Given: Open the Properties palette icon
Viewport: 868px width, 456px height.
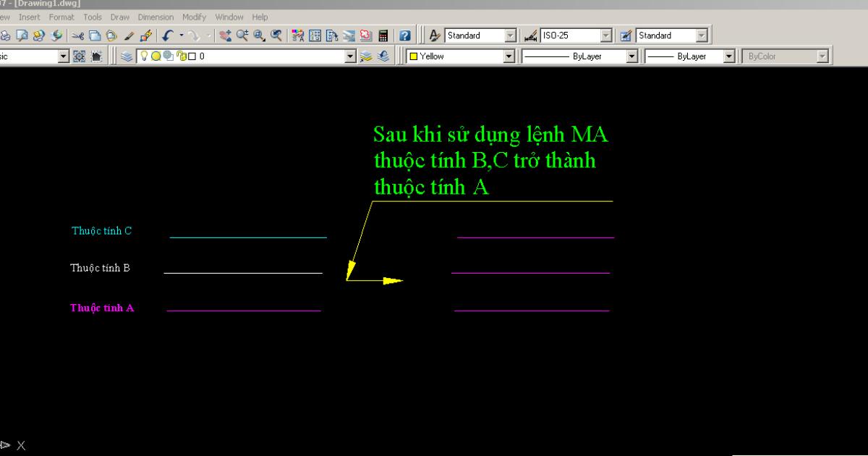Looking at the screenshot, I should (298, 35).
